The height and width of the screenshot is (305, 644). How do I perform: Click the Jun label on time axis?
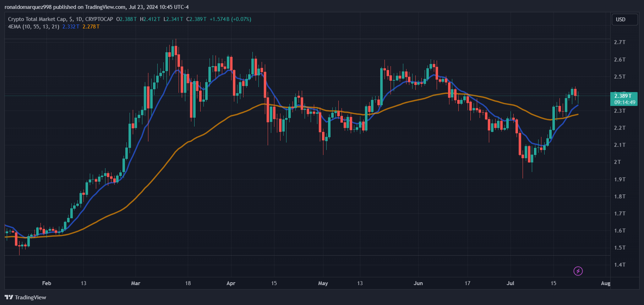tap(418, 283)
